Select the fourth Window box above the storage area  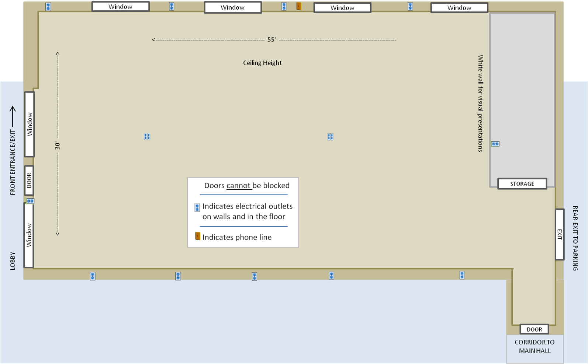point(459,8)
